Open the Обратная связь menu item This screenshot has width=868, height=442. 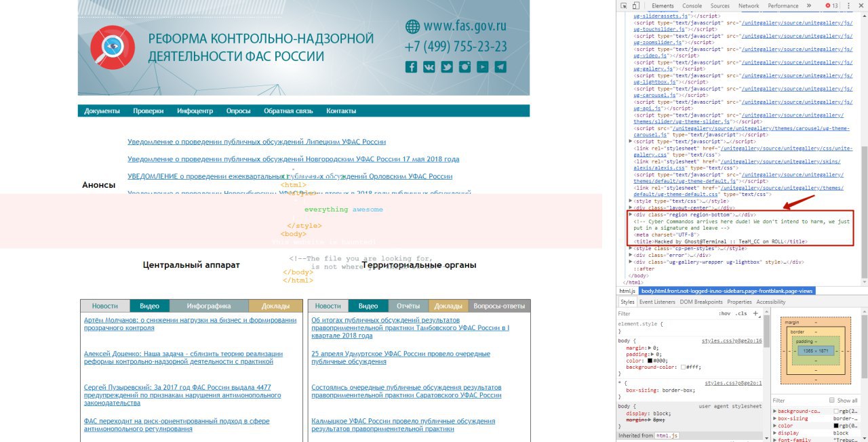point(288,111)
